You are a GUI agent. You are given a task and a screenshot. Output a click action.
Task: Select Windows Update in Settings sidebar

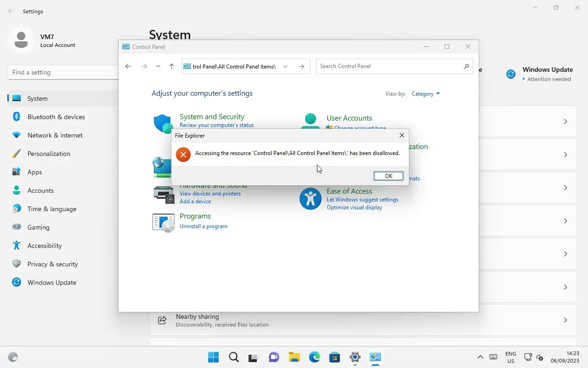[x=63, y=282]
